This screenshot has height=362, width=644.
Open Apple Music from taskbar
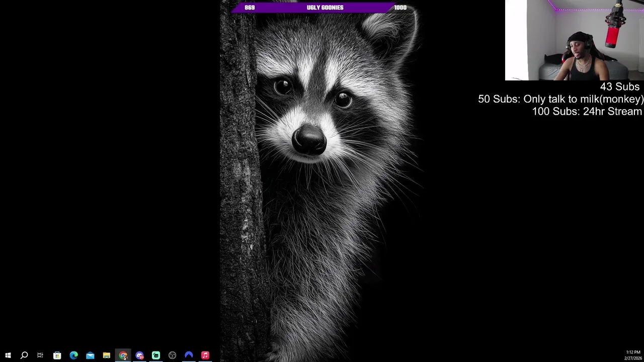(205, 355)
